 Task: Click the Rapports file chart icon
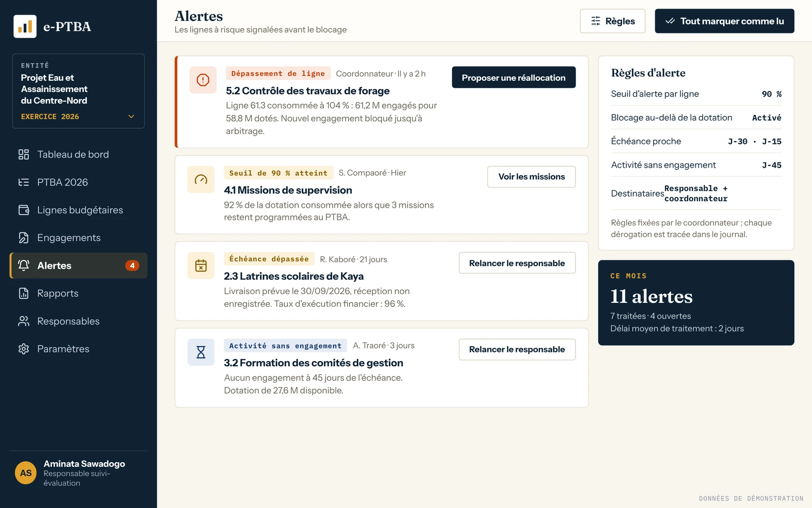tap(24, 293)
